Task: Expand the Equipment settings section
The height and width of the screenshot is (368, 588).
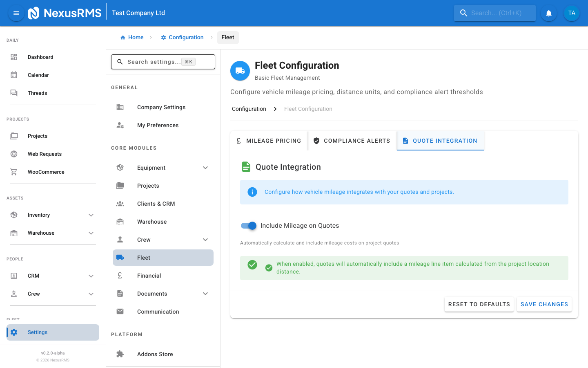Action: coord(205,168)
